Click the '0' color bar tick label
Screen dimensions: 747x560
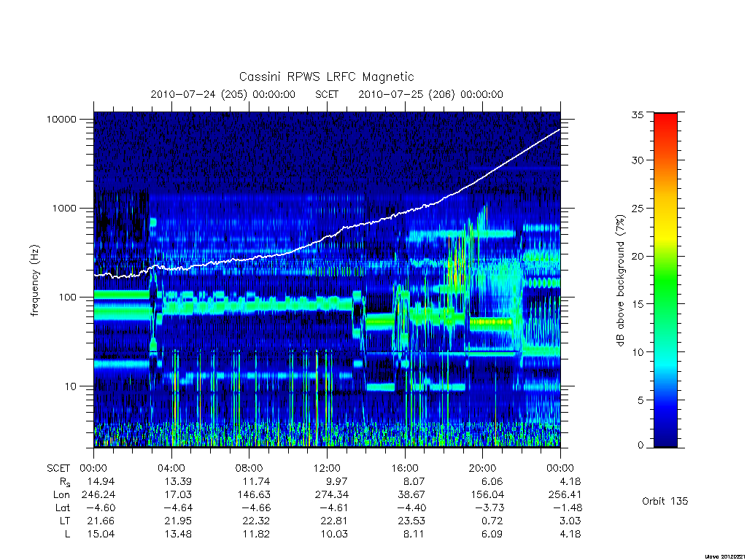click(x=640, y=445)
